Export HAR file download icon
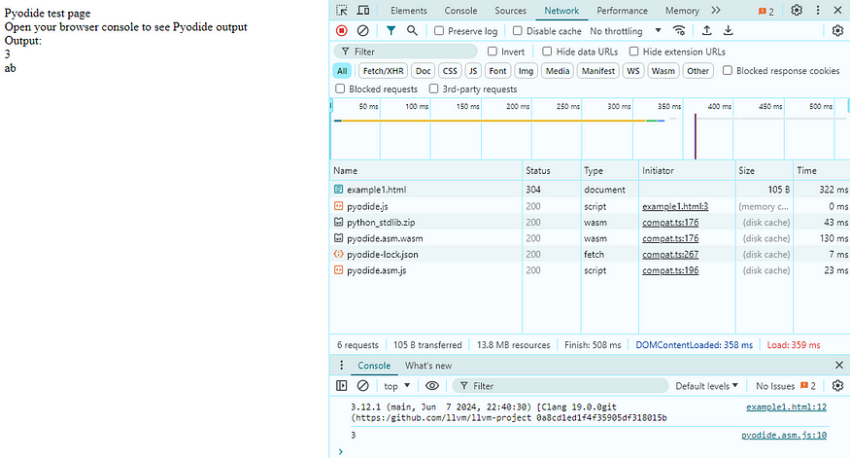Viewport: 850px width, 458px height. pyautogui.click(x=728, y=31)
